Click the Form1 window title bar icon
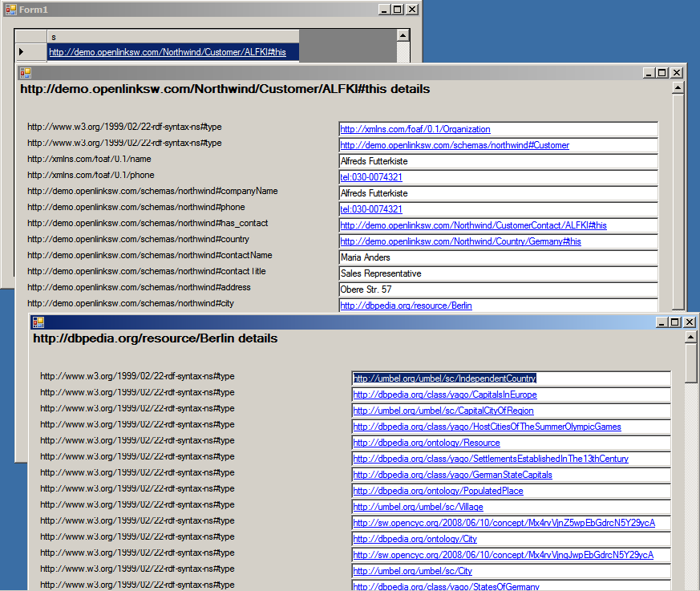The width and height of the screenshot is (700, 591). click(x=10, y=9)
